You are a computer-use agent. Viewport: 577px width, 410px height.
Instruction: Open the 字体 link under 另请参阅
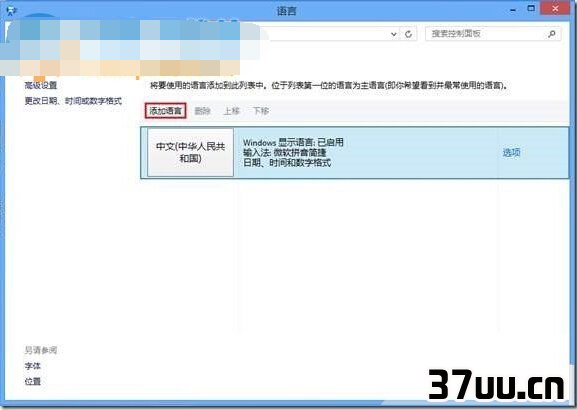pyautogui.click(x=32, y=366)
